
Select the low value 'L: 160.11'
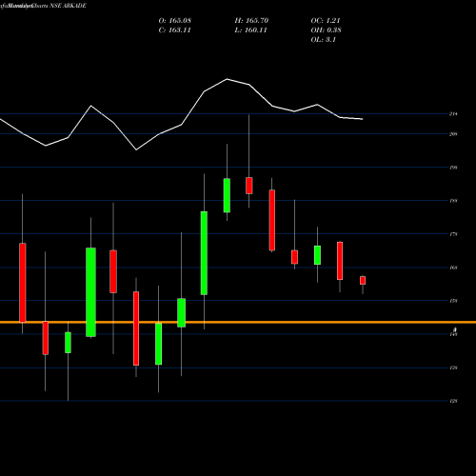coord(250,30)
